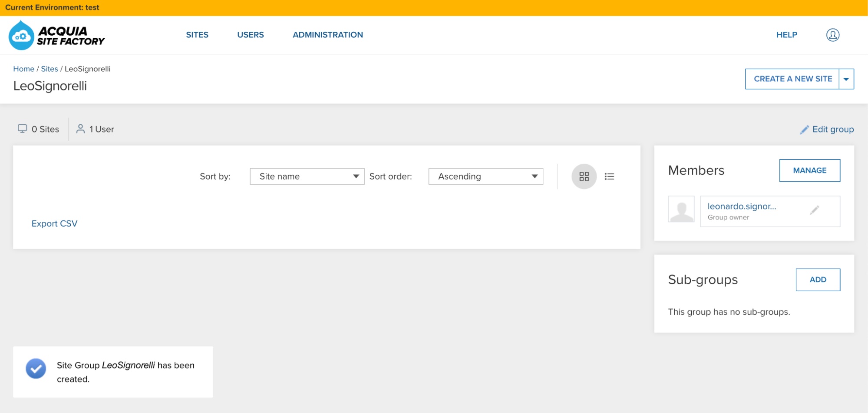
Task: Open leonardo.signor... member link
Action: tap(742, 206)
